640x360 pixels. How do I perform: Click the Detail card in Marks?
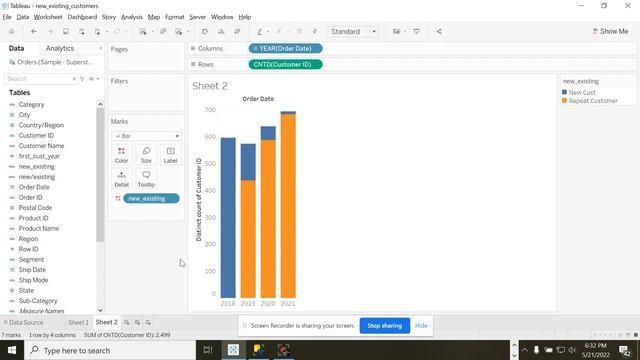pyautogui.click(x=121, y=179)
